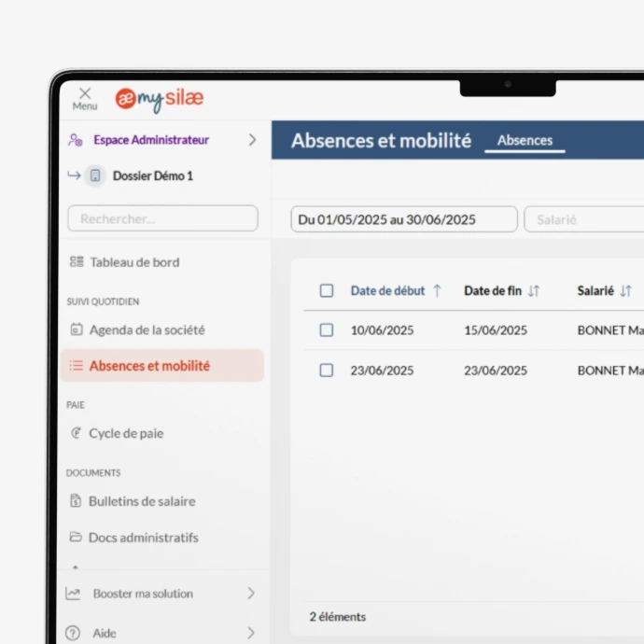Click the ascending arrow next to Date de début

tap(437, 291)
